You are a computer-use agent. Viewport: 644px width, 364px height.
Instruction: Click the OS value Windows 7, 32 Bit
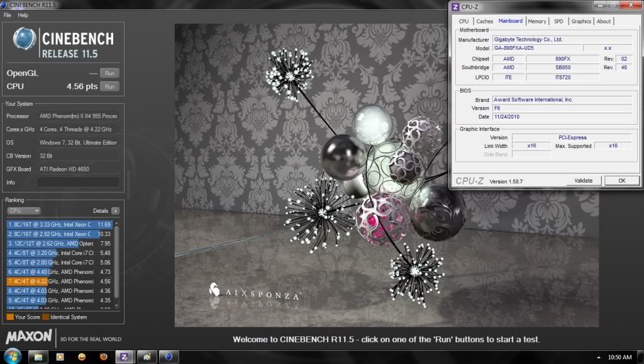[78, 143]
